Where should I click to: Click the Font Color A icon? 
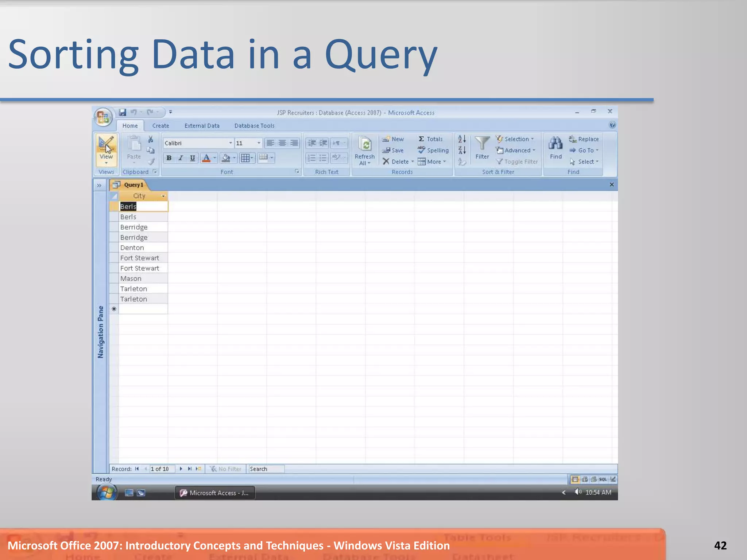tap(206, 158)
